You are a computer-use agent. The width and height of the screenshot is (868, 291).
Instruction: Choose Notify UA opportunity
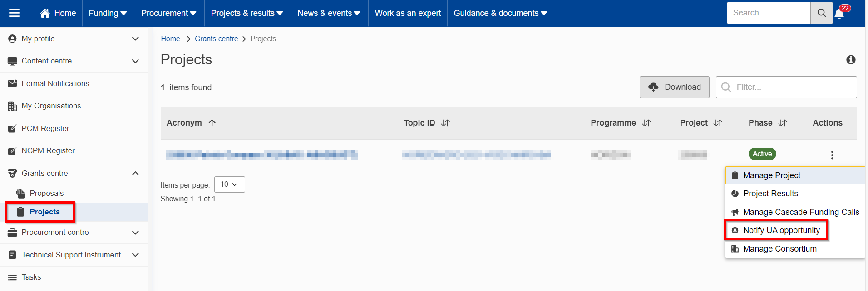[x=794, y=230]
